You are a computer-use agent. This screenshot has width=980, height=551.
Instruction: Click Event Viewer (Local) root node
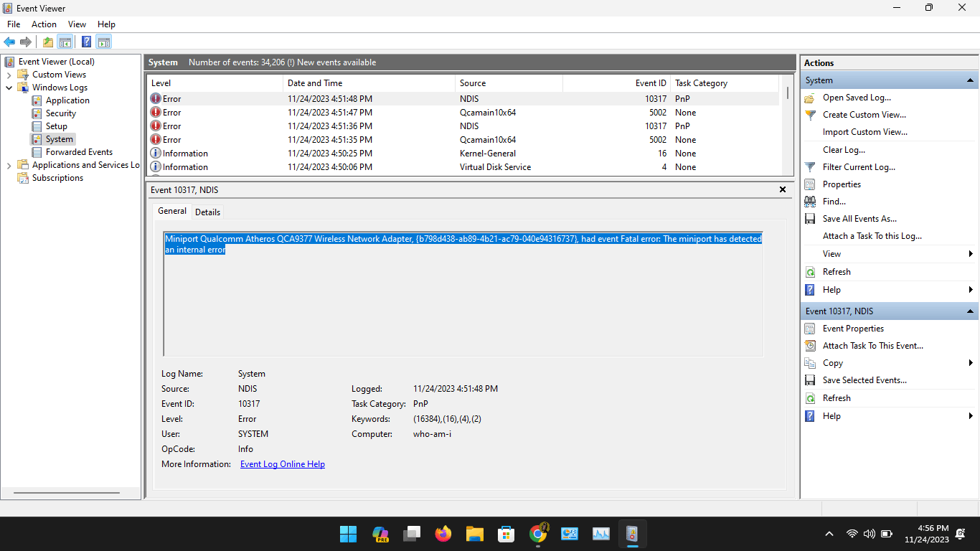(x=57, y=62)
